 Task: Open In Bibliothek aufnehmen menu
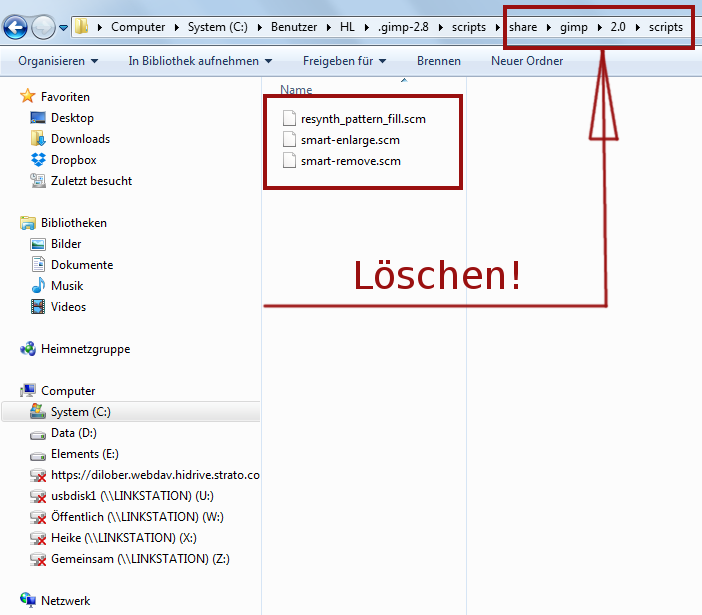coord(200,61)
